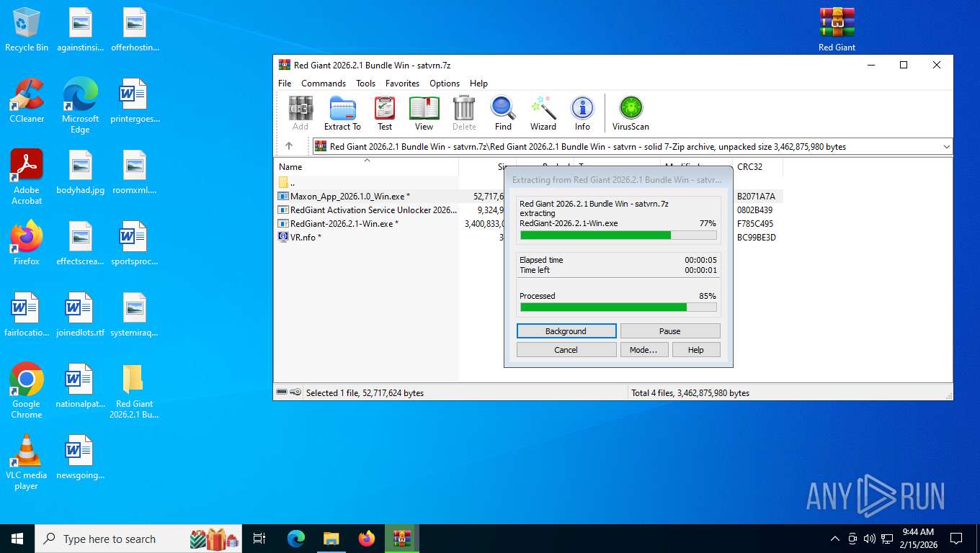Open Firefox desktop shortcut

click(27, 243)
